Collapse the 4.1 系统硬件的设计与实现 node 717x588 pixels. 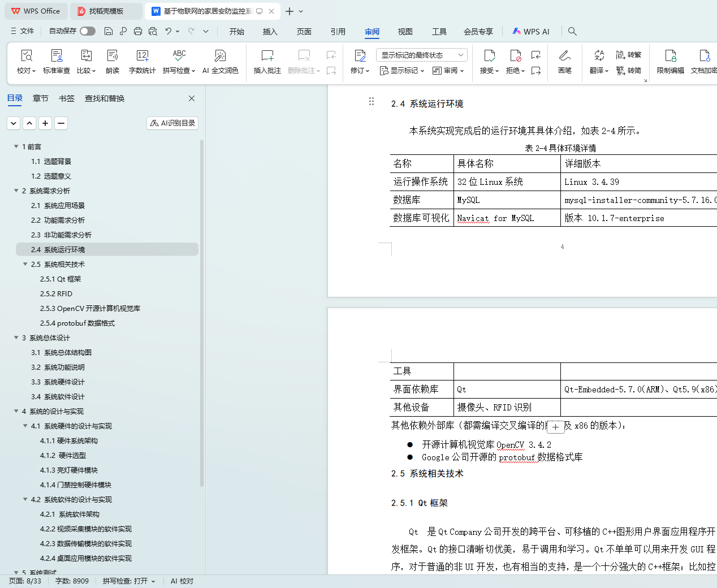pyautogui.click(x=25, y=426)
